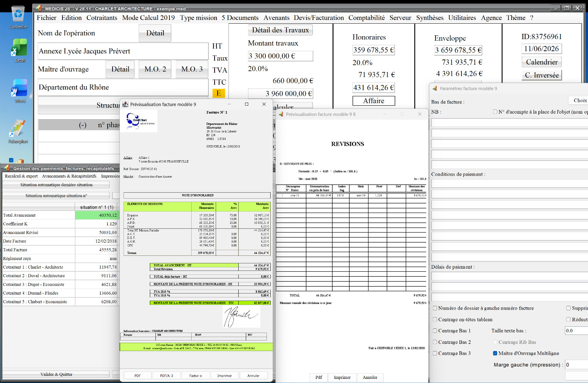Viewport: 588px width, 383px height.
Task: Click the Affaire button under Honoraires
Action: (374, 101)
